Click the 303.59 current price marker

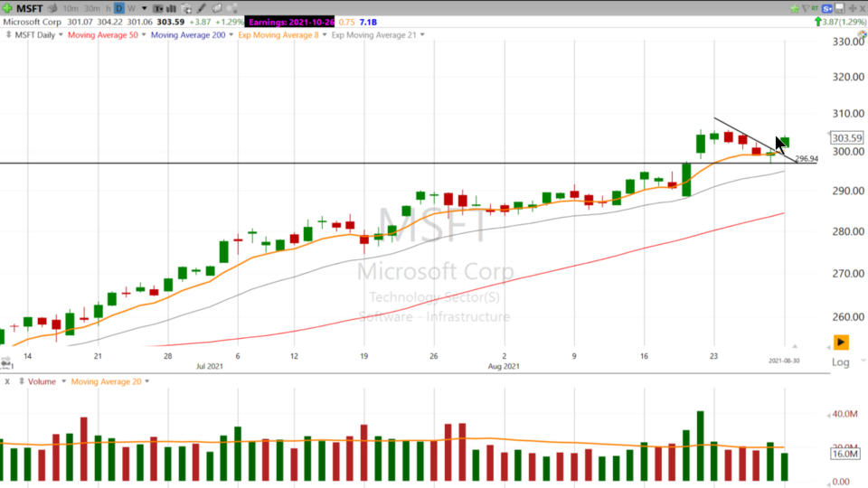pyautogui.click(x=847, y=137)
